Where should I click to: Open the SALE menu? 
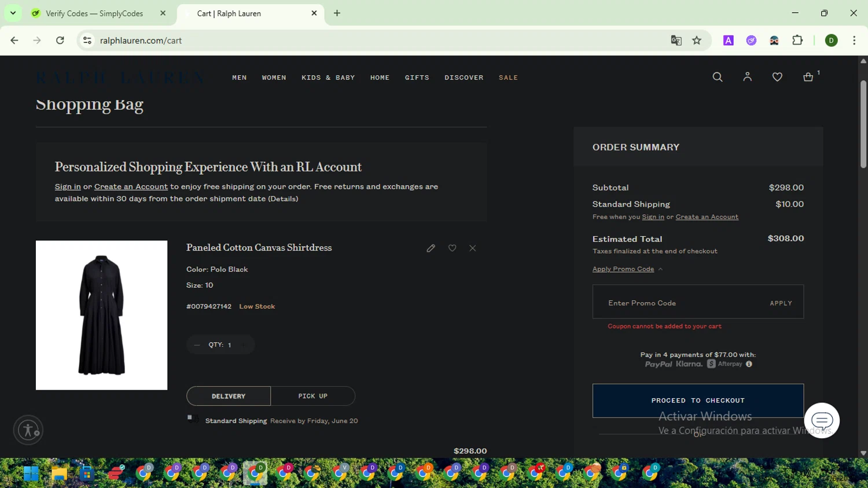point(509,78)
